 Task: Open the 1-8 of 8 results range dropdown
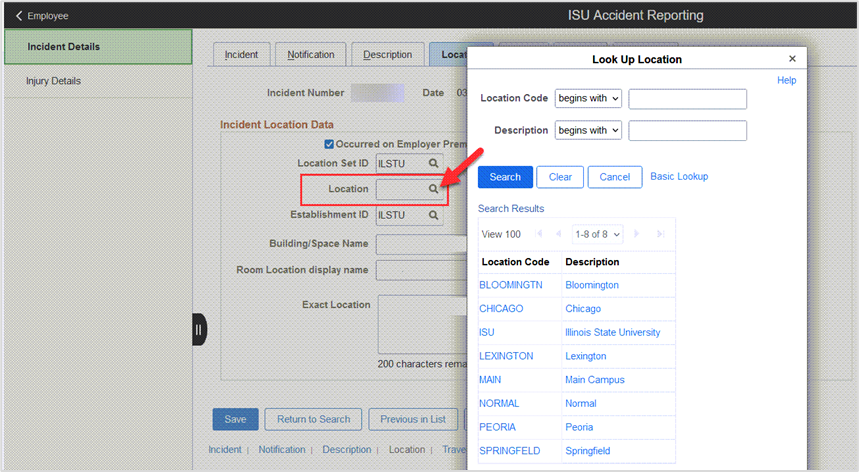(x=597, y=234)
